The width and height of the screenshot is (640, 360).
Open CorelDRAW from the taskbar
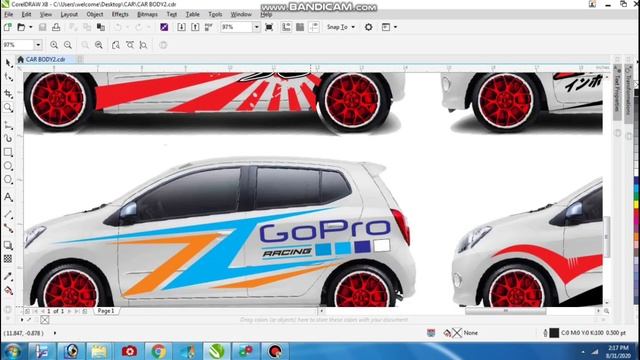coord(217,351)
